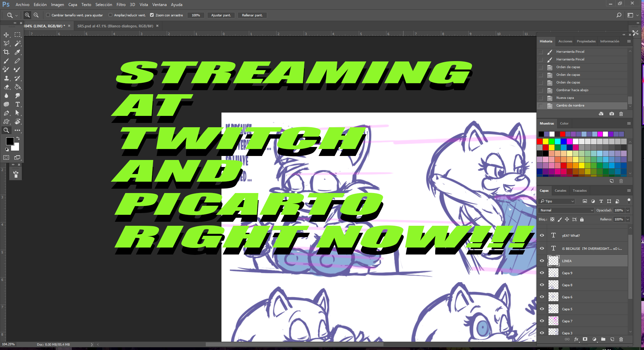Hide the LINEA layer
This screenshot has width=644, height=350.
pyautogui.click(x=542, y=261)
